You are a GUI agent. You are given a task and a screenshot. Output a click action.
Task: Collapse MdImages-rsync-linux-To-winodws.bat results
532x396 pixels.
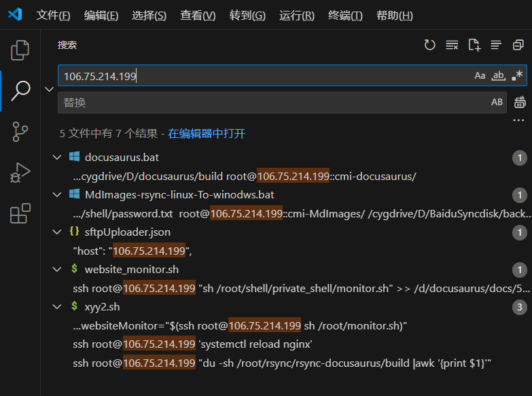57,194
